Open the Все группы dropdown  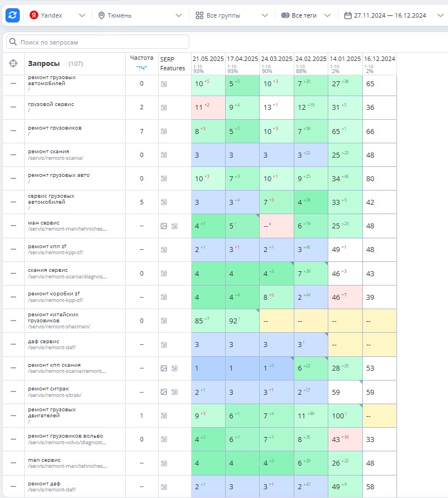click(232, 15)
